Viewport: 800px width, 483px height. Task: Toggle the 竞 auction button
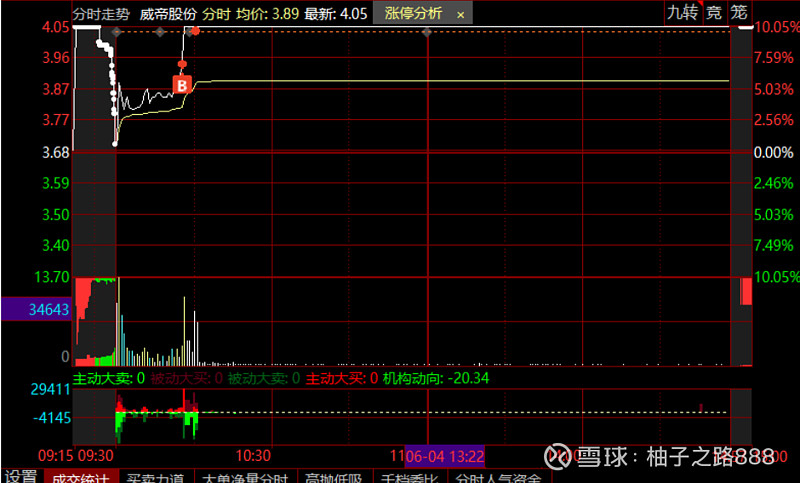tap(714, 12)
